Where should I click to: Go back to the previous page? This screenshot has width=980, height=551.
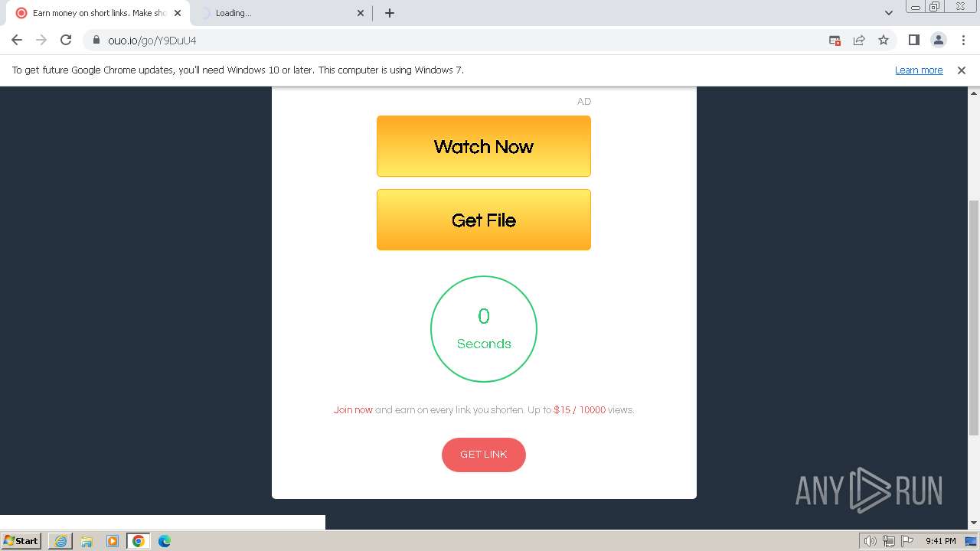(17, 40)
